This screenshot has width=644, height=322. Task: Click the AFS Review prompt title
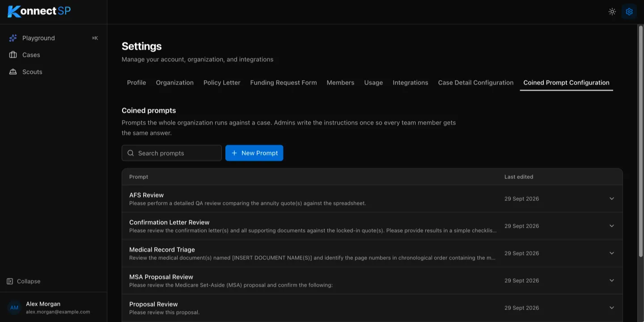click(x=146, y=195)
